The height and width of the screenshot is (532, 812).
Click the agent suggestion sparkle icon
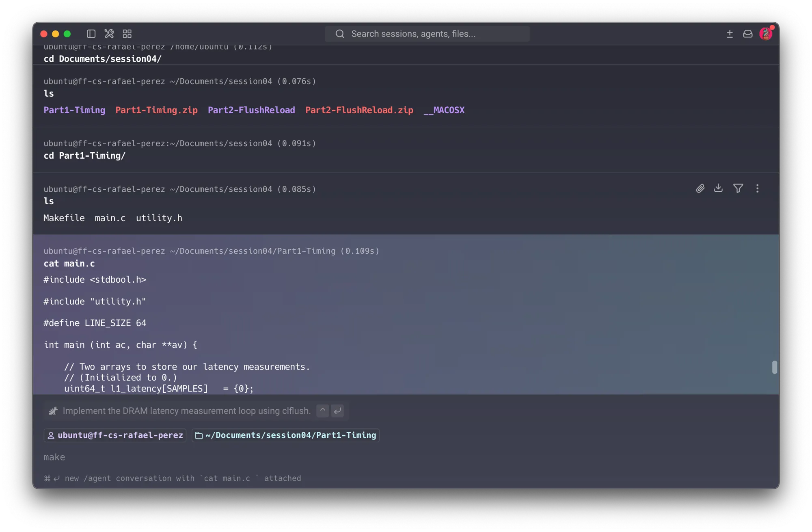coord(53,411)
